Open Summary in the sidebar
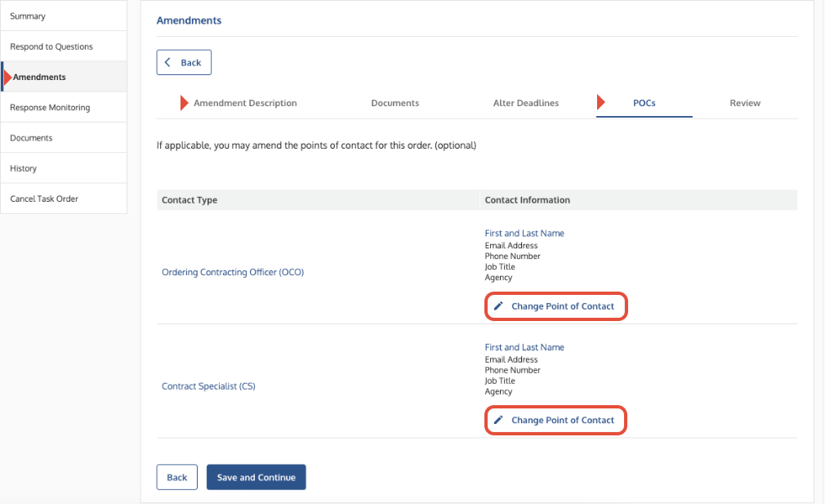 click(64, 16)
